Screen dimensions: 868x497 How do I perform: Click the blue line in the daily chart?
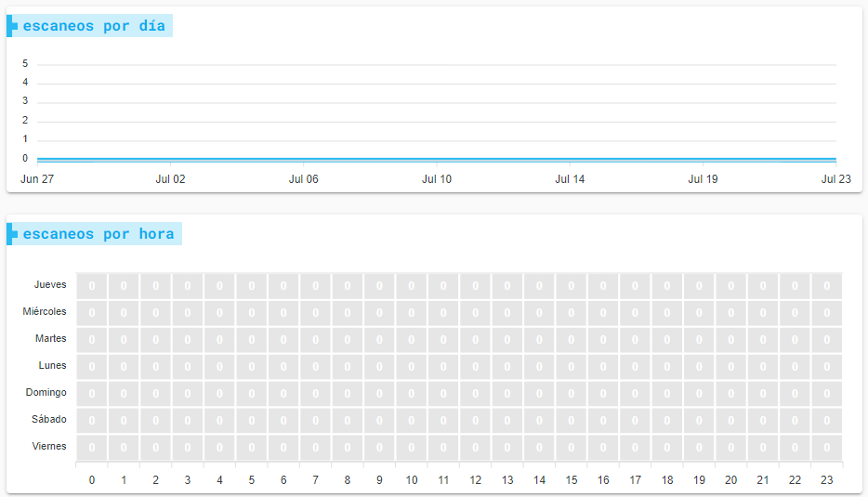click(437, 160)
